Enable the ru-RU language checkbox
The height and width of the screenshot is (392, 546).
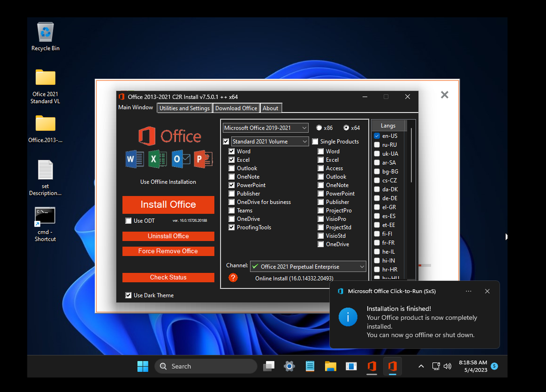[377, 145]
